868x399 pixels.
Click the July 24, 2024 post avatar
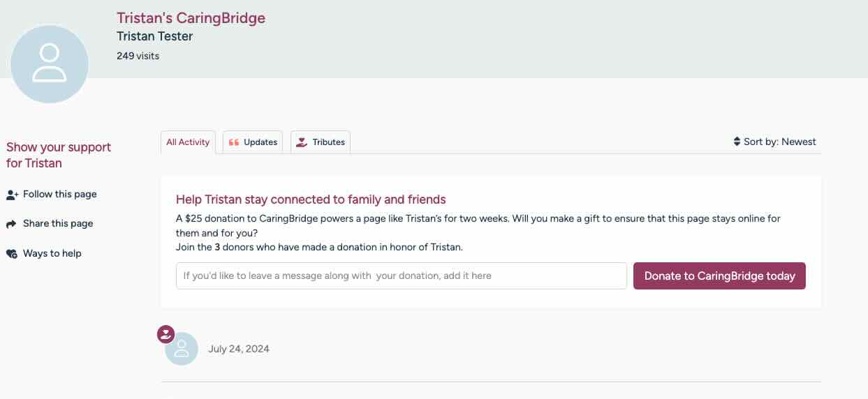click(182, 349)
